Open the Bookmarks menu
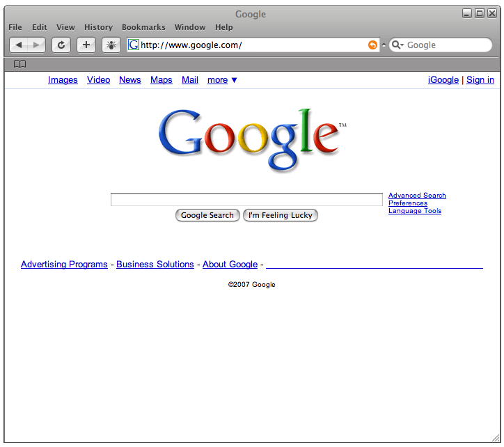 click(x=143, y=27)
